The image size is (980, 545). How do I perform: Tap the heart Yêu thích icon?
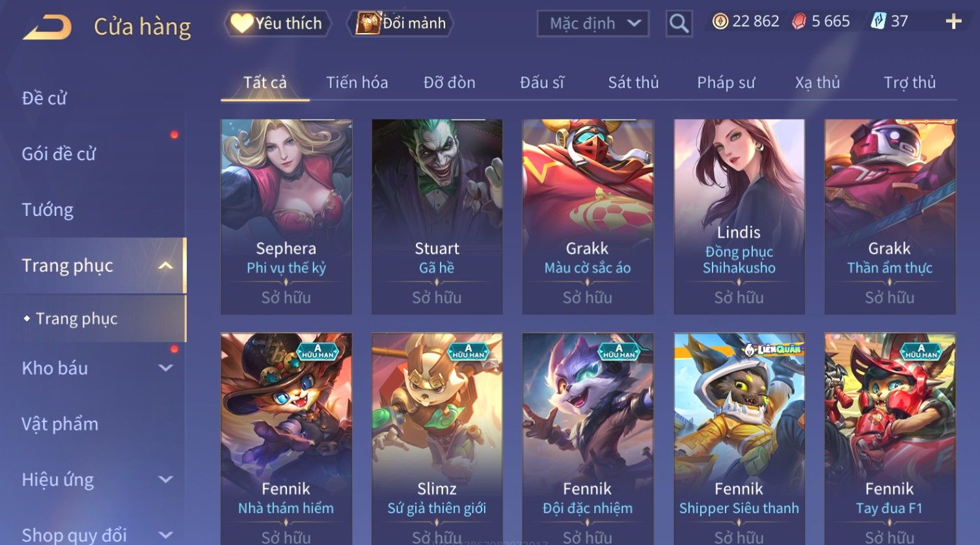pos(241,23)
